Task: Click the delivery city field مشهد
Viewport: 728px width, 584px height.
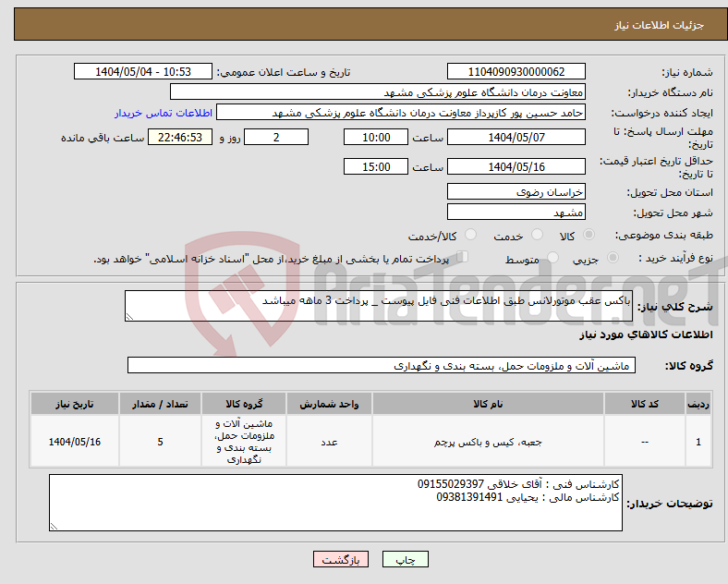Action: click(516, 212)
